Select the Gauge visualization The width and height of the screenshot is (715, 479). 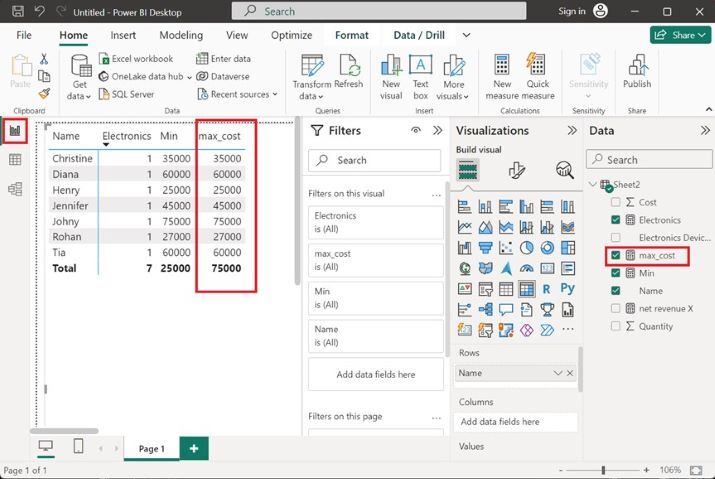click(x=527, y=268)
